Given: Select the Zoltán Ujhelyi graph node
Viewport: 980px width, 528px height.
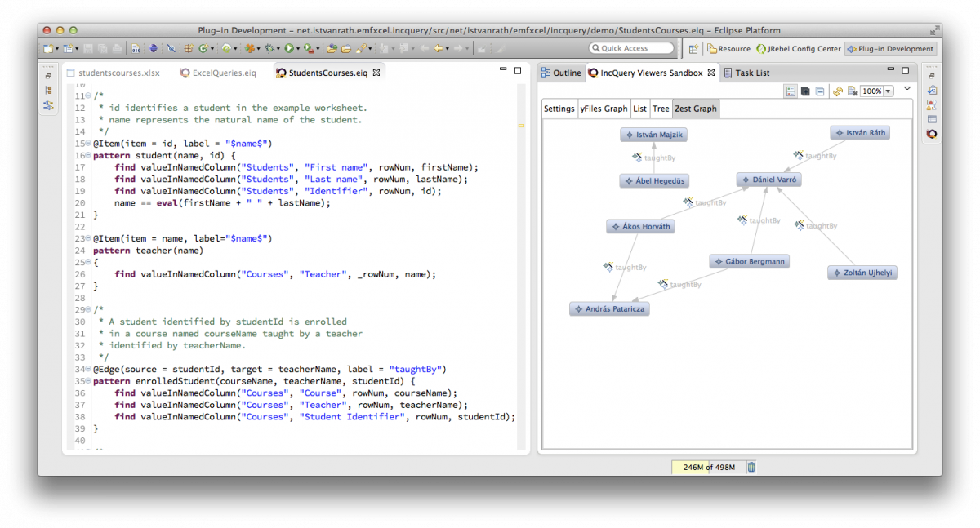Looking at the screenshot, I should click(x=862, y=273).
